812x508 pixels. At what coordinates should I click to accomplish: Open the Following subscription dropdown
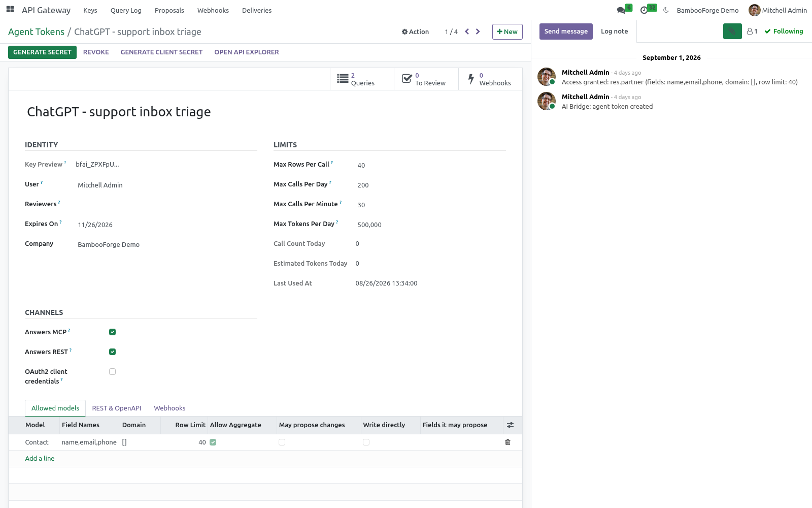pyautogui.click(x=784, y=31)
